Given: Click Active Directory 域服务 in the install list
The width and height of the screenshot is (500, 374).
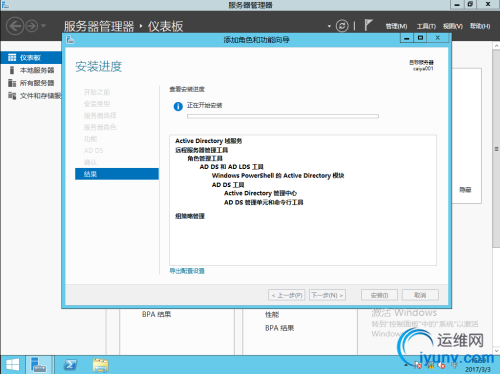Looking at the screenshot, I should pyautogui.click(x=209, y=141).
